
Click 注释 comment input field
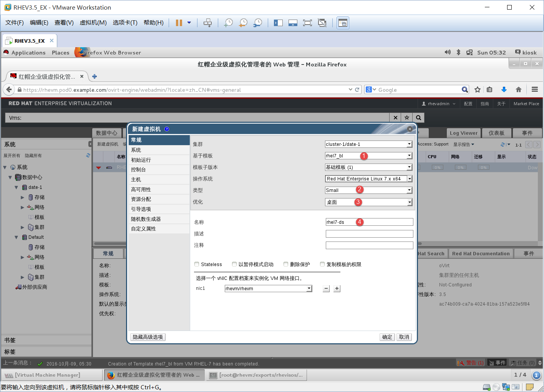pyautogui.click(x=370, y=245)
